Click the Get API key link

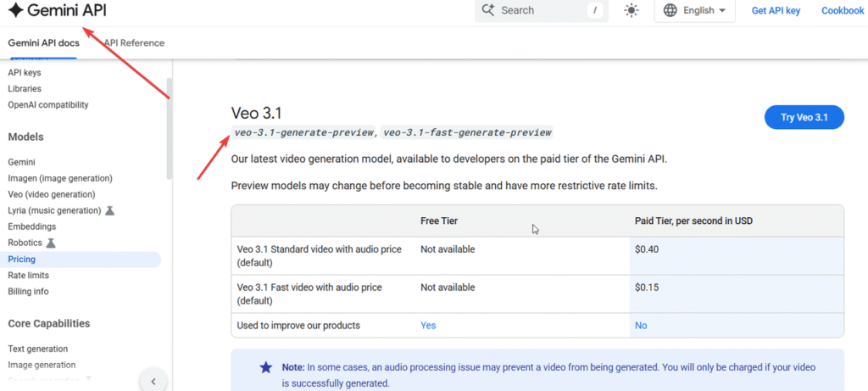(x=776, y=11)
